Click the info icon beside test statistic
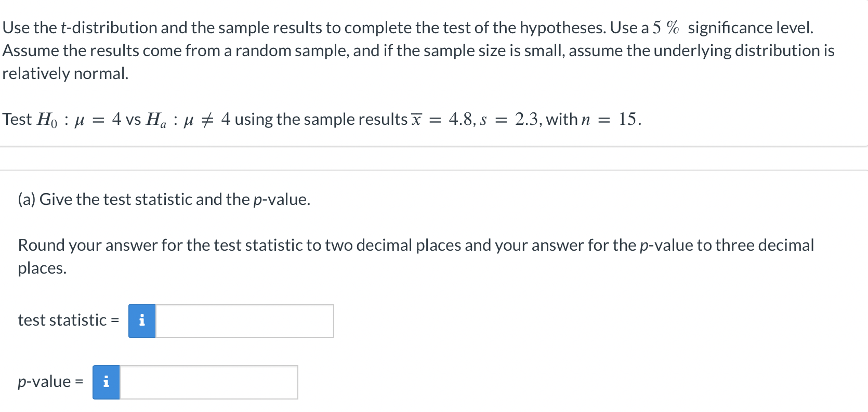Screen dimensions: 868x412 [x=141, y=320]
